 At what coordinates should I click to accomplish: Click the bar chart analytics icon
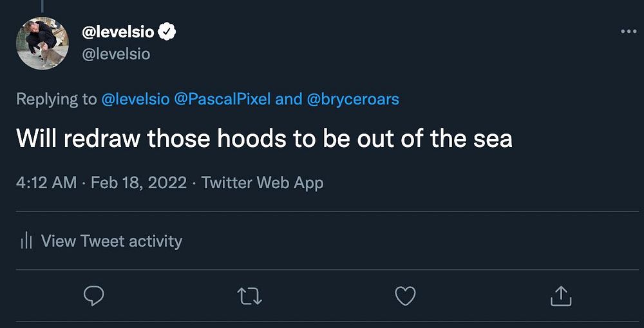26,242
